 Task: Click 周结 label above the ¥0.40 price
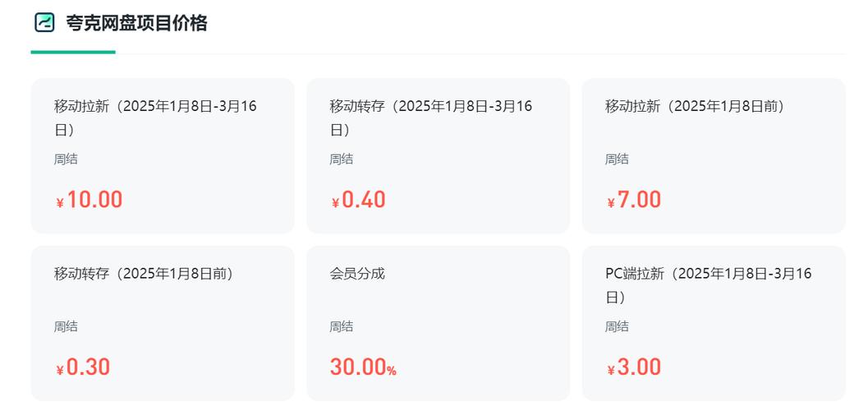[342, 159]
